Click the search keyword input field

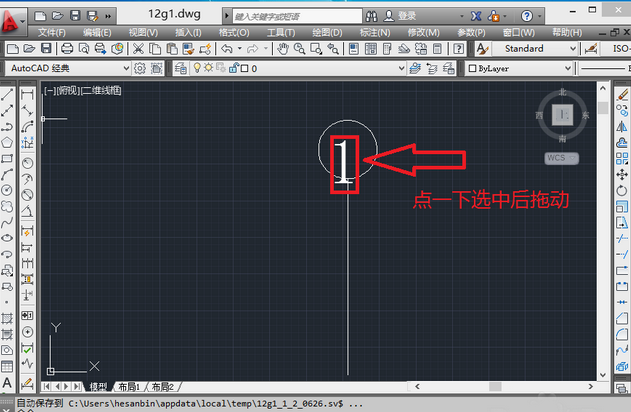tap(297, 16)
